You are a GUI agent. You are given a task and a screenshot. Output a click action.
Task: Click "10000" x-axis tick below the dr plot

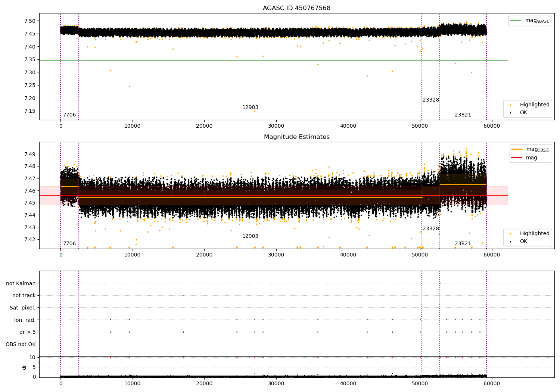(x=133, y=384)
